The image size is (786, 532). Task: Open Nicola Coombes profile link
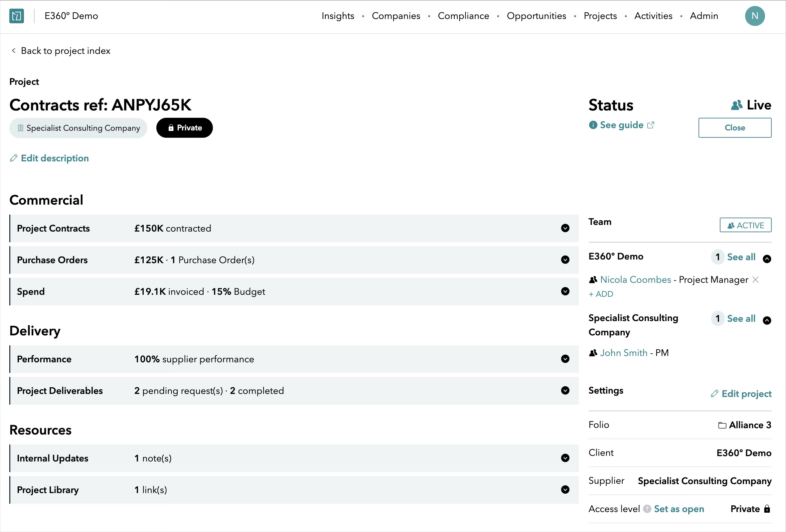tap(636, 280)
